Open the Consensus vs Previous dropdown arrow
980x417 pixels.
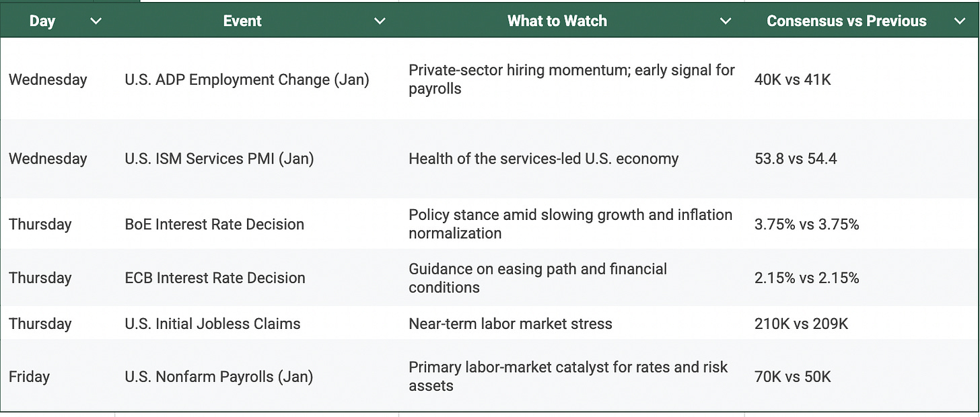click(960, 22)
